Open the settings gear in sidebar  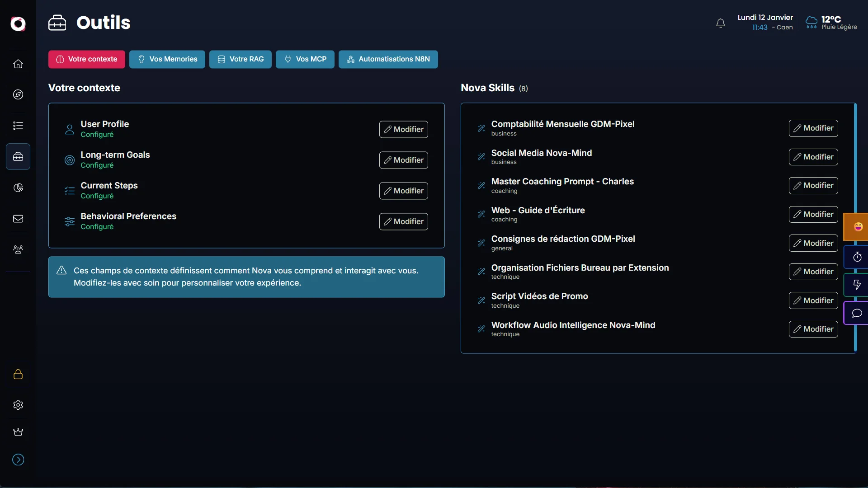(x=18, y=405)
